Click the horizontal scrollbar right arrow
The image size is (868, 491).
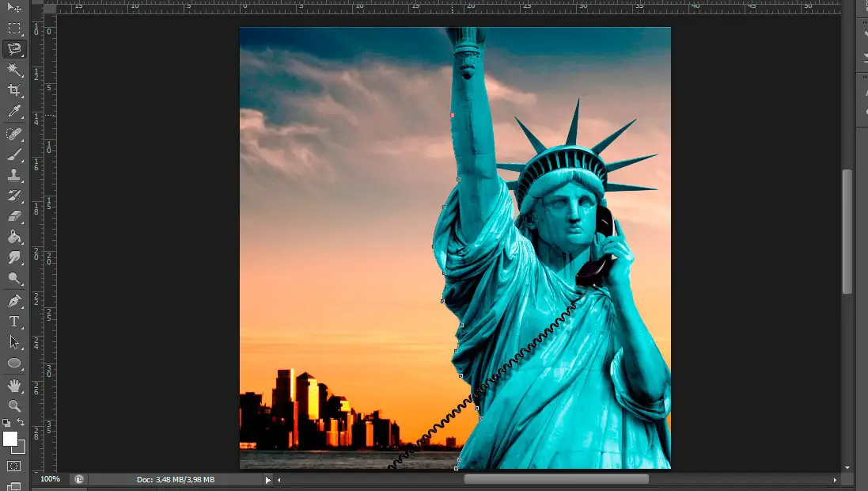tap(835, 480)
